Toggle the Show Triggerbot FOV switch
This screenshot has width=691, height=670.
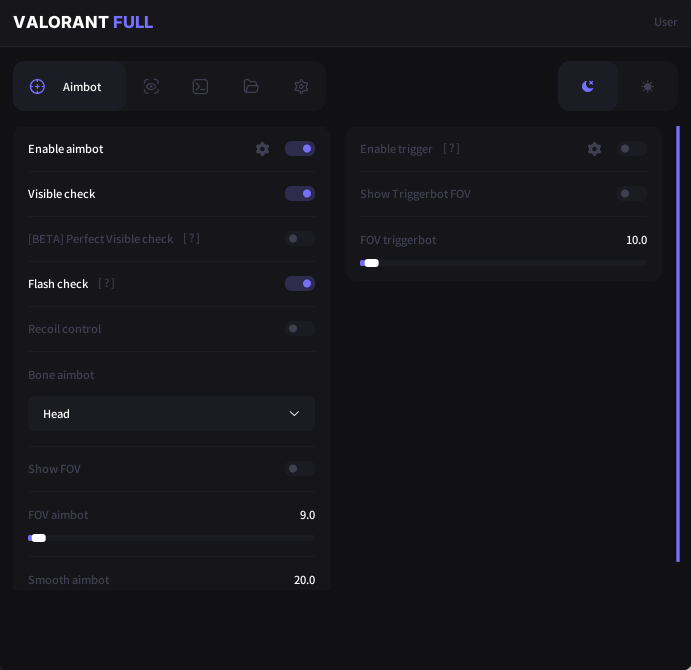click(632, 194)
